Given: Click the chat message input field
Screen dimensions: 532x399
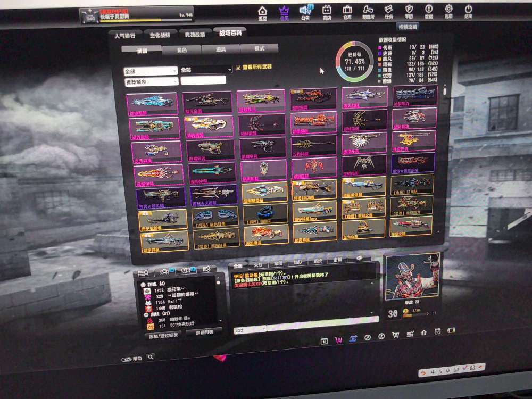Looking at the screenshot, I should [323, 323].
